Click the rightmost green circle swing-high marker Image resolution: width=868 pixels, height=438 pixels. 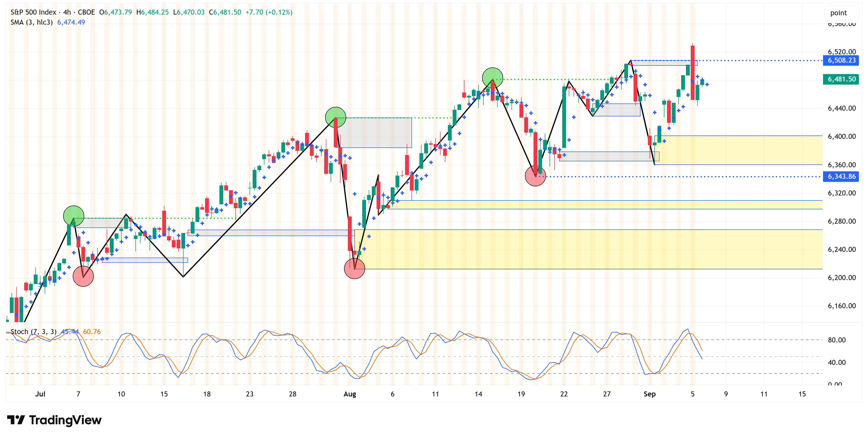click(x=492, y=78)
